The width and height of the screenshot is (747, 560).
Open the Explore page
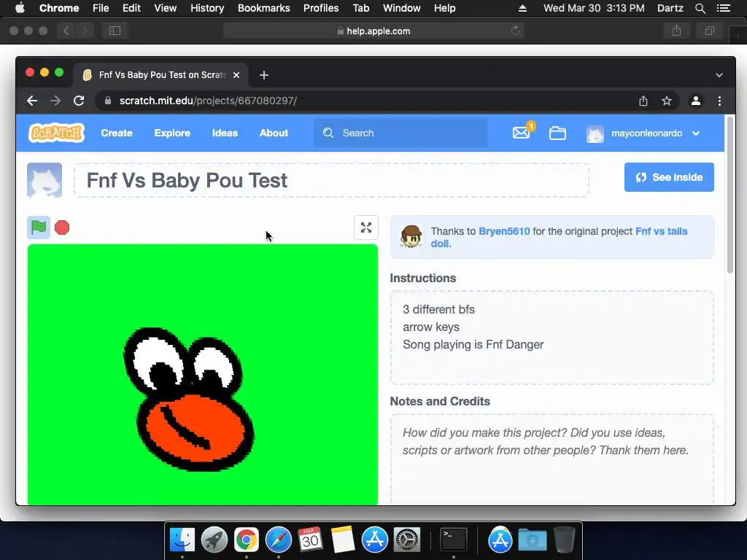(x=172, y=133)
